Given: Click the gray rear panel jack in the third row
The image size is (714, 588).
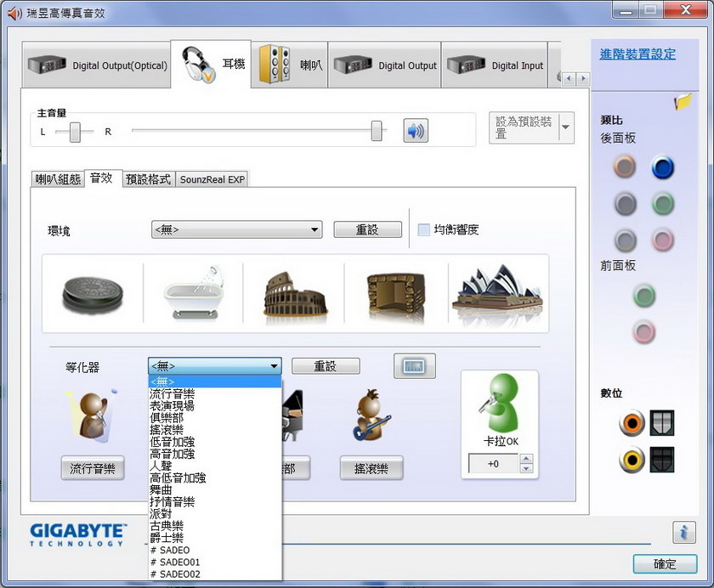Looking at the screenshot, I should pyautogui.click(x=626, y=240).
